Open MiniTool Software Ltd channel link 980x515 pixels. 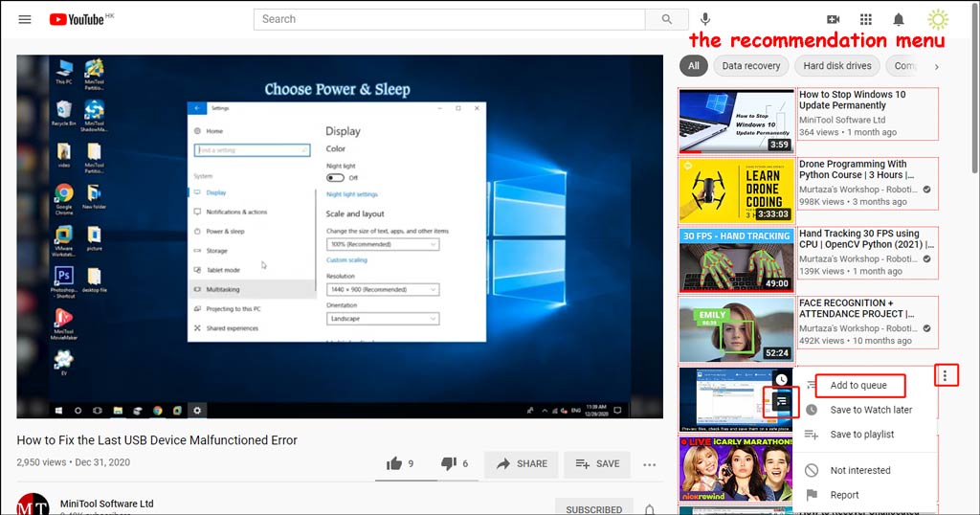[x=107, y=504]
